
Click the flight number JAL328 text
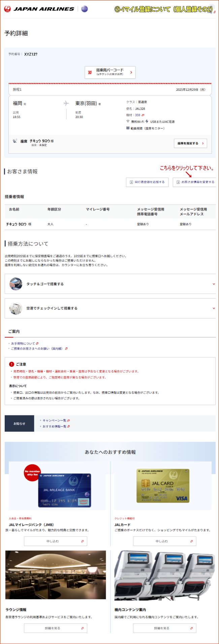pos(140,109)
